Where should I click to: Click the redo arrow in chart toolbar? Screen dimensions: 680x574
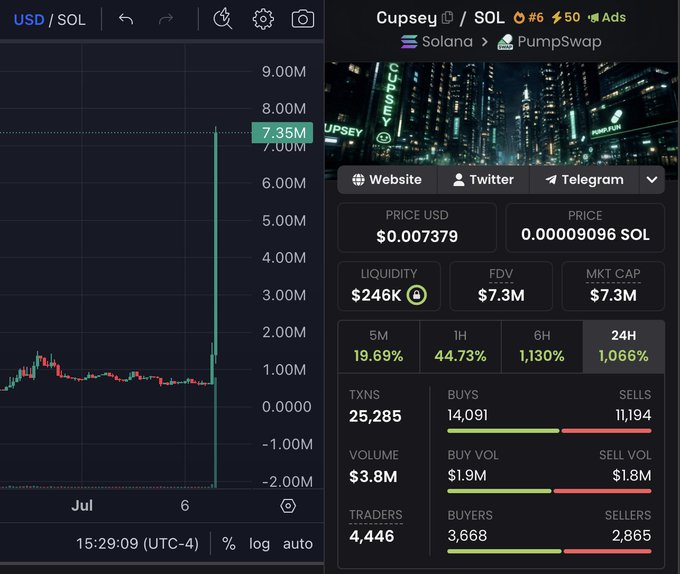click(x=166, y=19)
